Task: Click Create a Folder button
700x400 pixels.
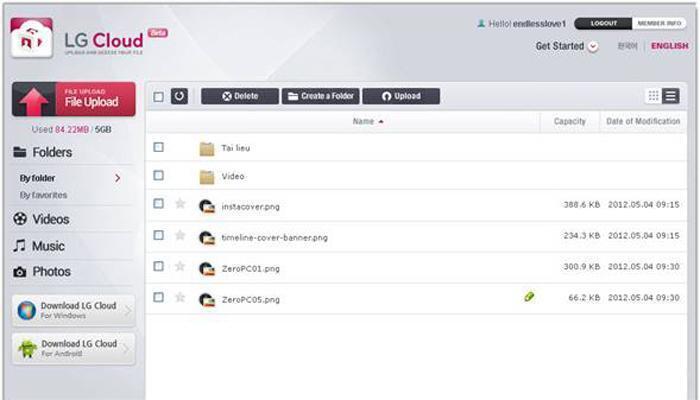Action: click(x=321, y=96)
